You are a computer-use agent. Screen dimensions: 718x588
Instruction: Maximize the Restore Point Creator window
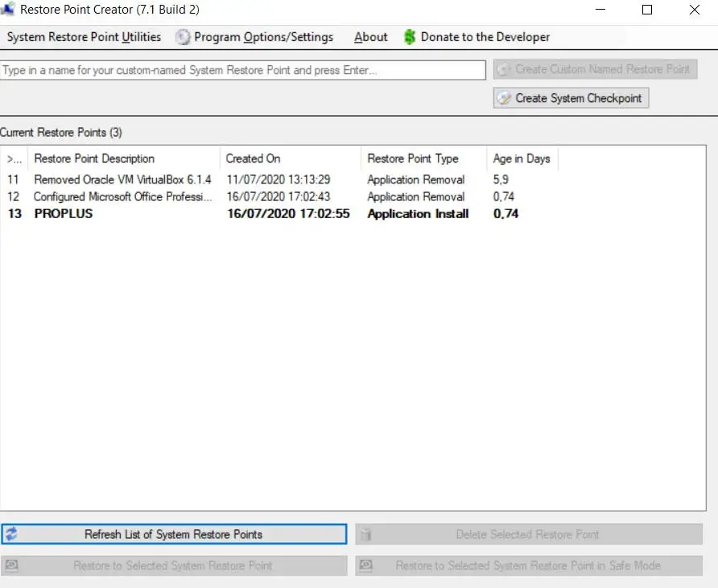coord(647,9)
